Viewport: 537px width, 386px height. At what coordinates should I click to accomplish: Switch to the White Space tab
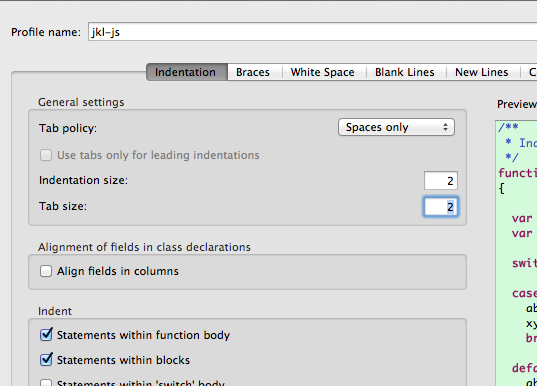(x=324, y=72)
